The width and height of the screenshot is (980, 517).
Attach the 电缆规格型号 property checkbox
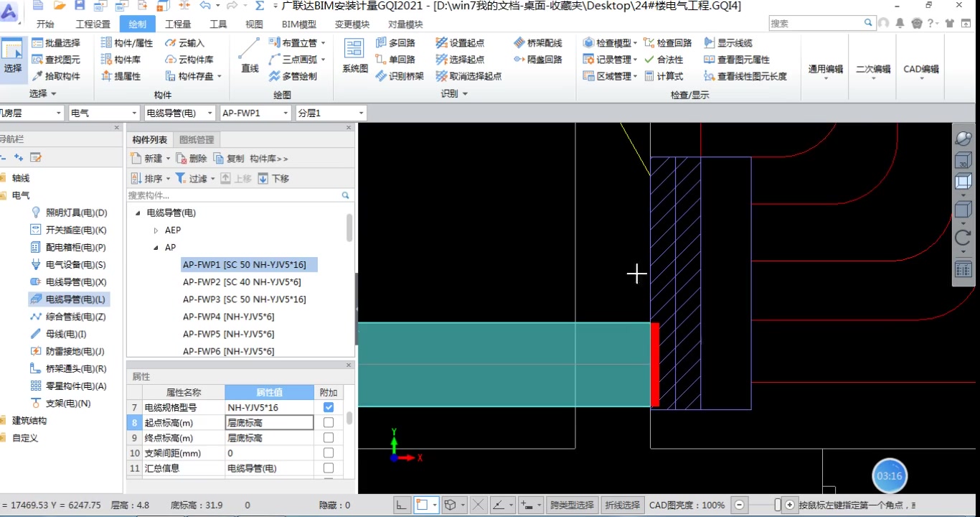click(329, 407)
